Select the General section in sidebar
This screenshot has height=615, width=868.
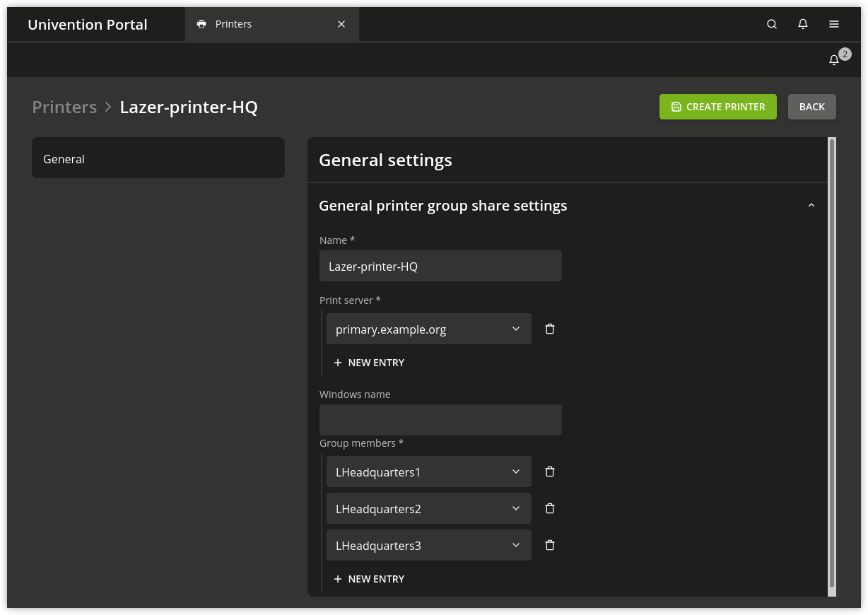[158, 158]
